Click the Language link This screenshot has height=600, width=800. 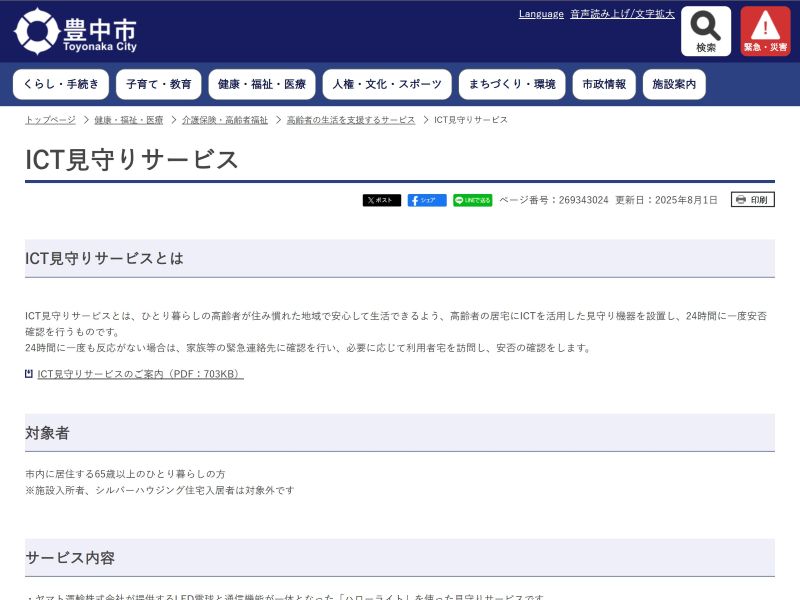(x=541, y=14)
